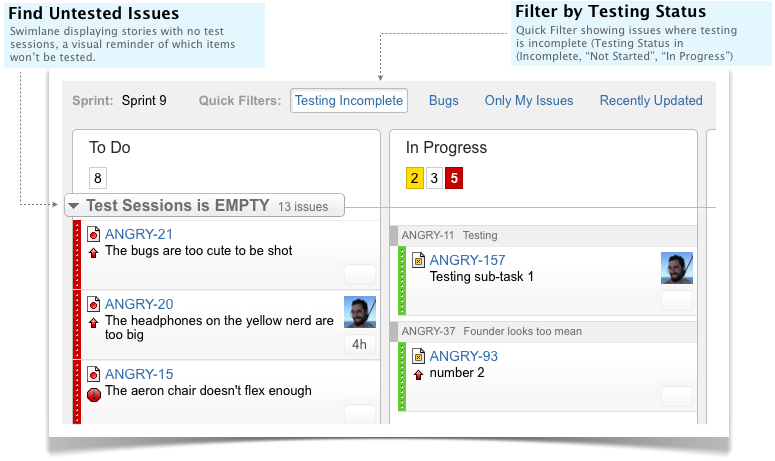This screenshot has height=461, width=775.
Task: Click the red blocker priority icon on ANGRY-15
Action: tap(94, 393)
